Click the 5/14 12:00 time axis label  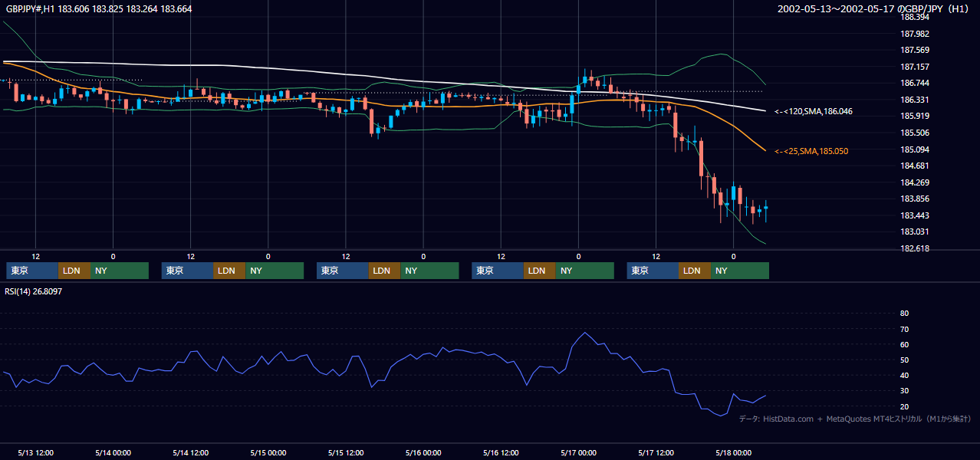[190, 452]
